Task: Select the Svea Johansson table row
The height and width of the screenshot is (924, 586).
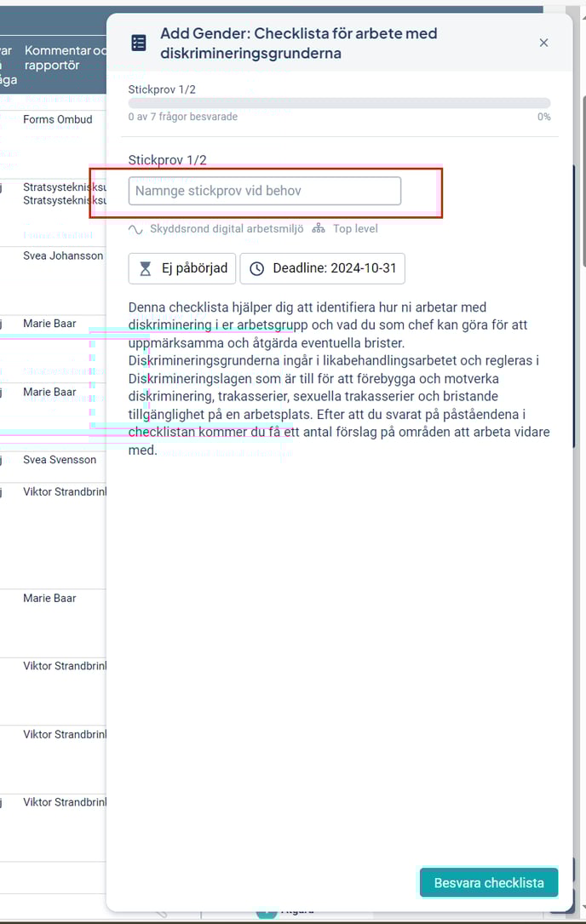Action: pyautogui.click(x=62, y=255)
